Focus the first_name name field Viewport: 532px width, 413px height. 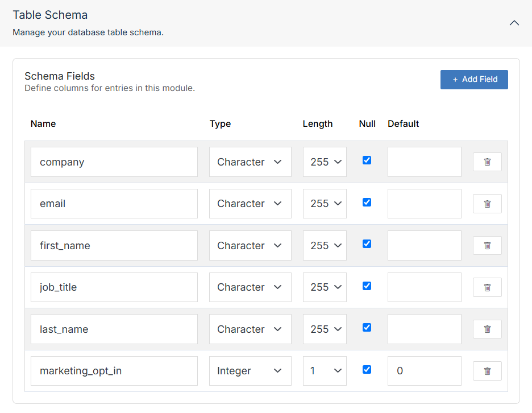[114, 246]
